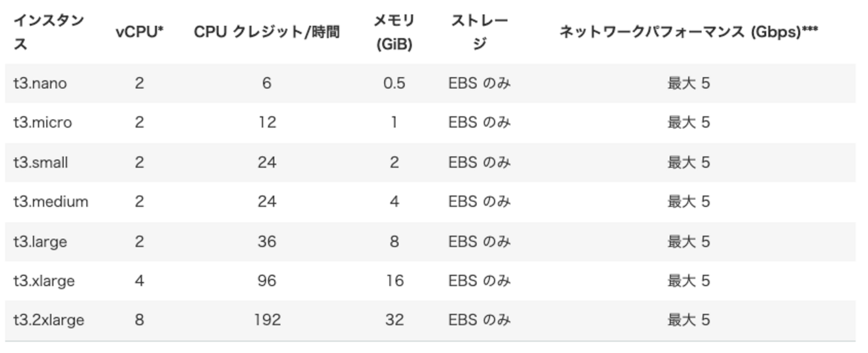Click the 36 credits cell for t3.large
868x353 pixels.
tap(266, 241)
